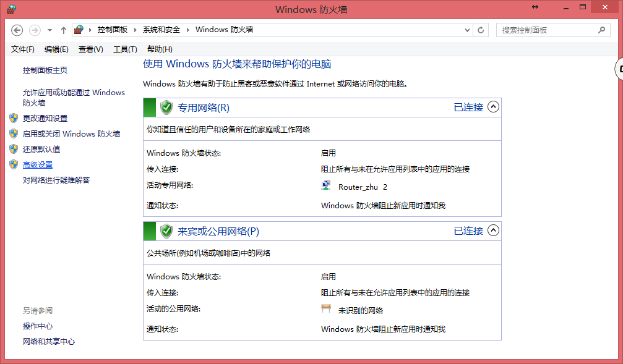Click 已连接 status in 专用网络 header
The height and width of the screenshot is (364, 623).
tap(468, 107)
